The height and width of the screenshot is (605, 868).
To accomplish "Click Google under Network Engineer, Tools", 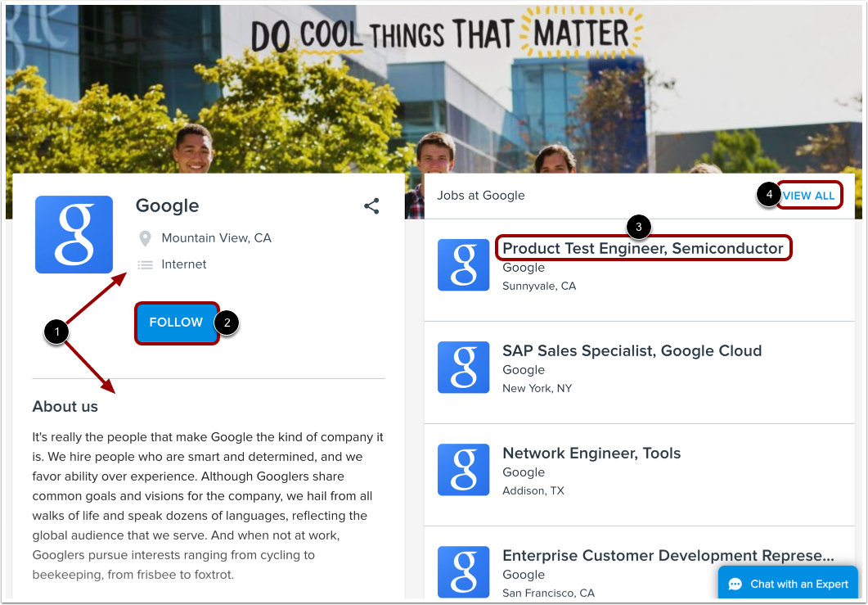I will point(523,472).
